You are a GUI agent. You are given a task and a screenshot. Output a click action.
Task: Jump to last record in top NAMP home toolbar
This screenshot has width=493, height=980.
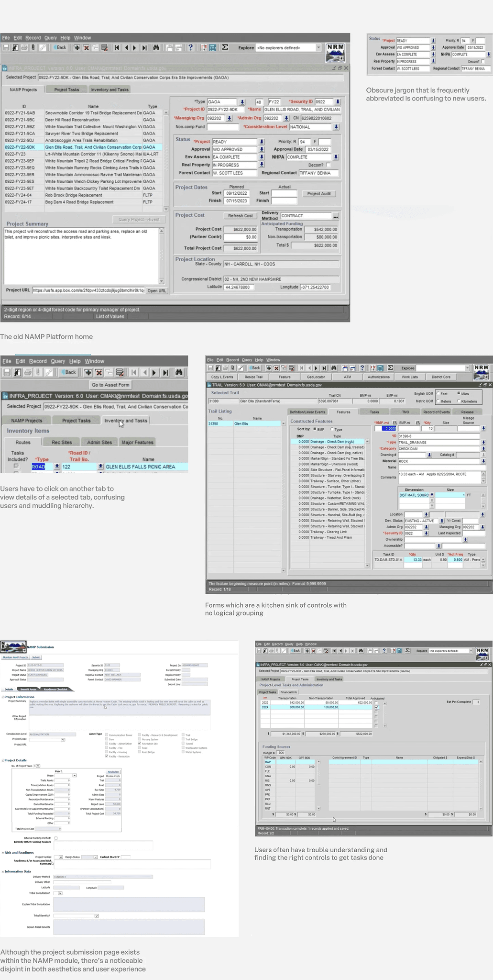(x=144, y=47)
